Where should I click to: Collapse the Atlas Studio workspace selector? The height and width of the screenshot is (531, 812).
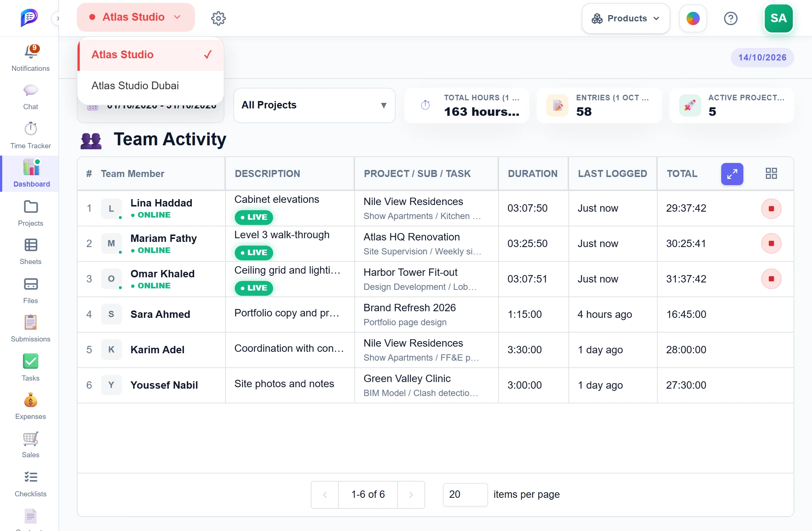coord(136,17)
